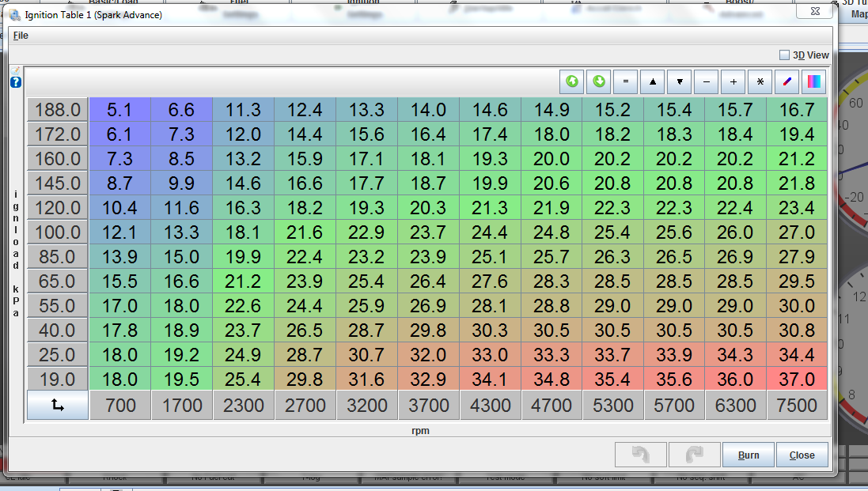Enable the 3D View checkbox
This screenshot has height=491, width=868.
pyautogui.click(x=784, y=55)
